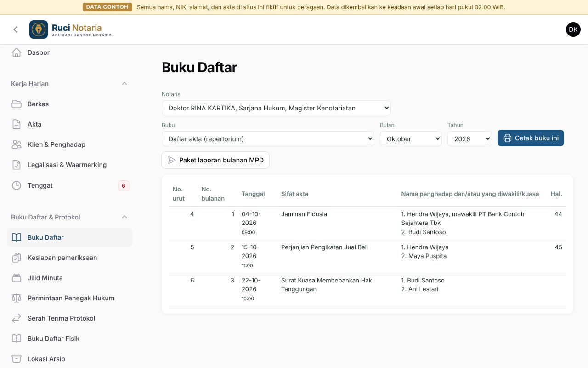This screenshot has width=588, height=368.
Task: Click the Tenggat clock icon
Action: pos(17,185)
